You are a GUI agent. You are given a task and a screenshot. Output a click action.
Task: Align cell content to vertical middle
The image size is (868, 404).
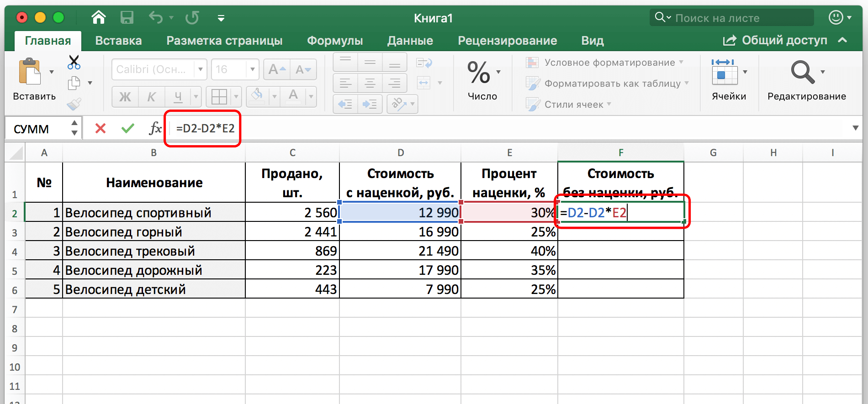[370, 62]
